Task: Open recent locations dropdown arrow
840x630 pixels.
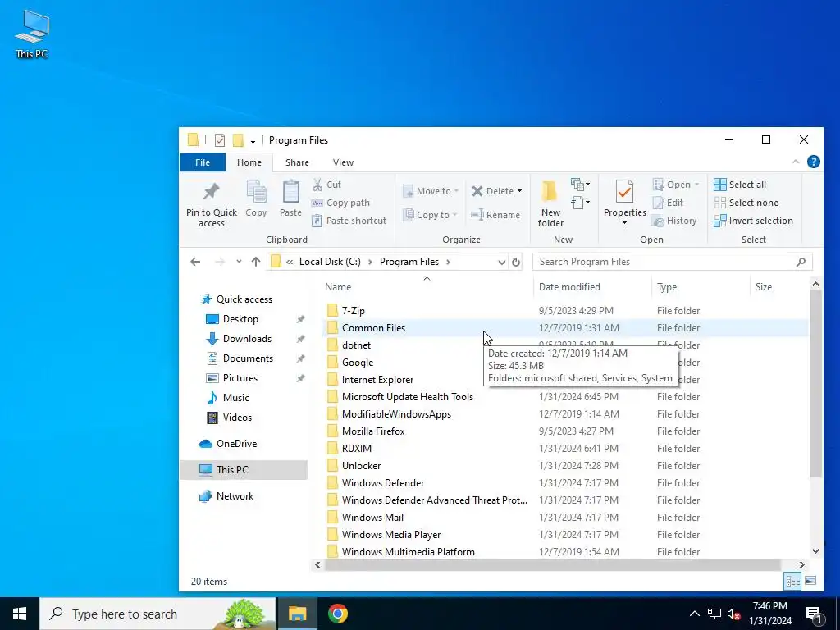Action: (239, 262)
